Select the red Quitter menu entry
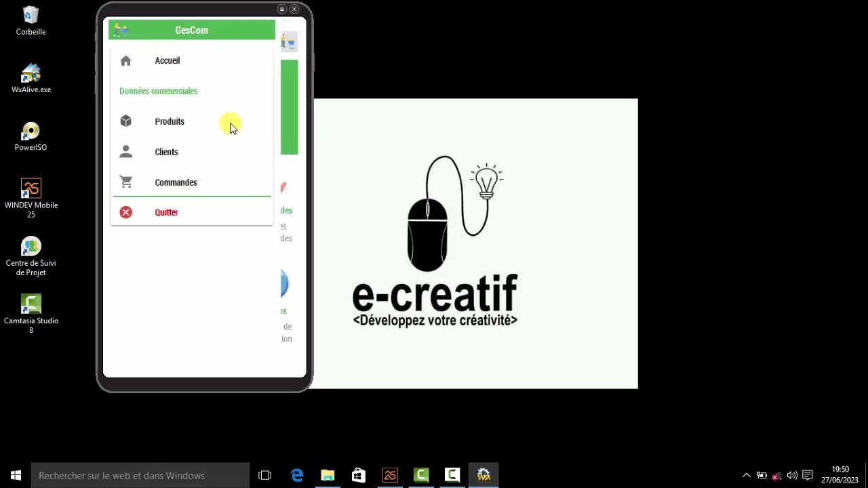 coord(192,212)
